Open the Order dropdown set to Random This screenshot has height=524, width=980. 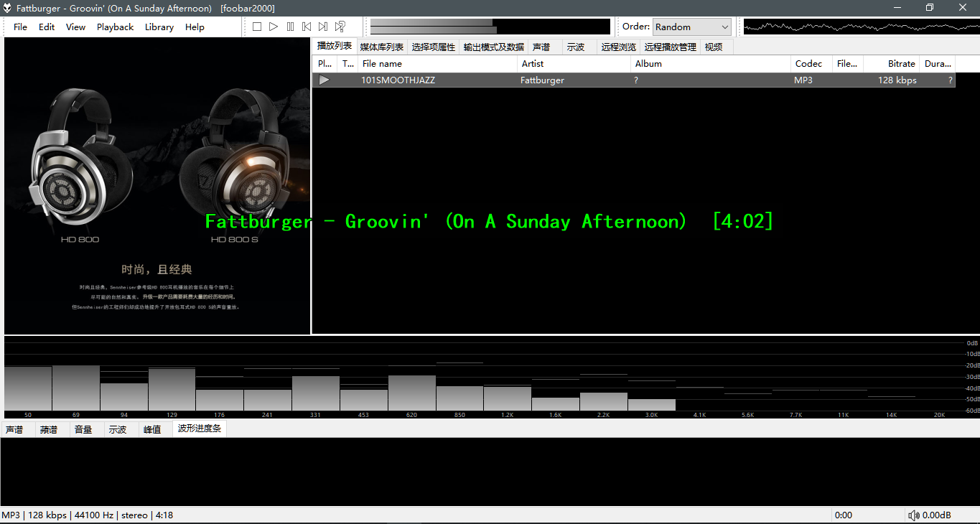coord(691,27)
